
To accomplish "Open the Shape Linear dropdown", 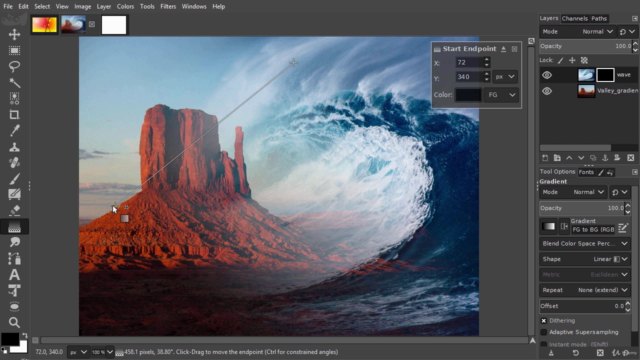I will click(x=584, y=259).
